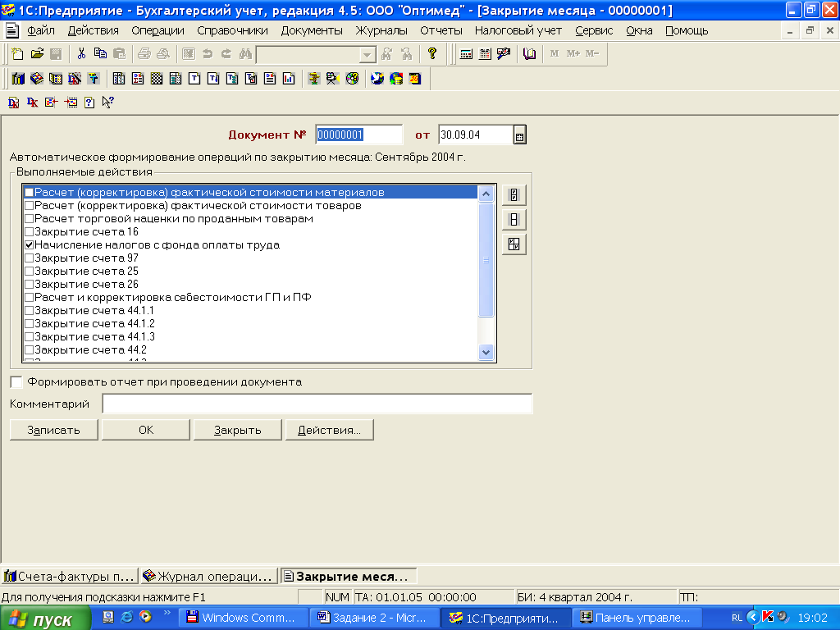The image size is (840, 630).
Task: Check 'Закрытие счета 97' box
Action: click(x=30, y=258)
